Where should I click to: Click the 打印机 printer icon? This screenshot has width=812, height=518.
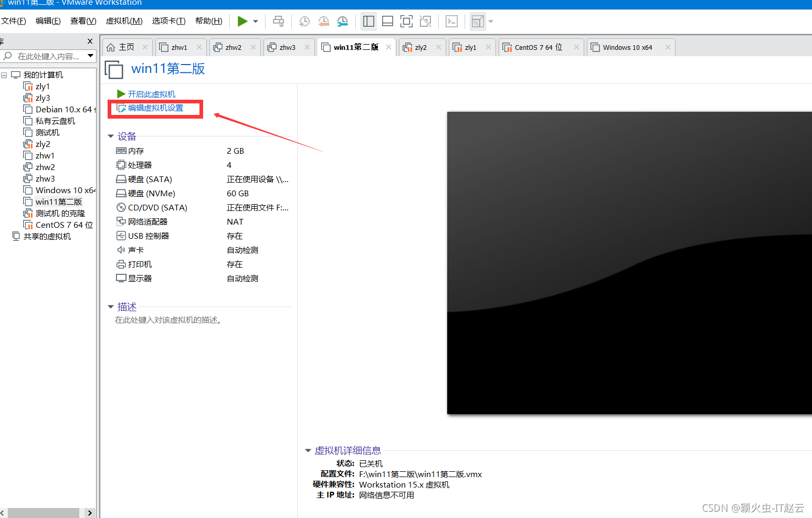pyautogui.click(x=121, y=265)
